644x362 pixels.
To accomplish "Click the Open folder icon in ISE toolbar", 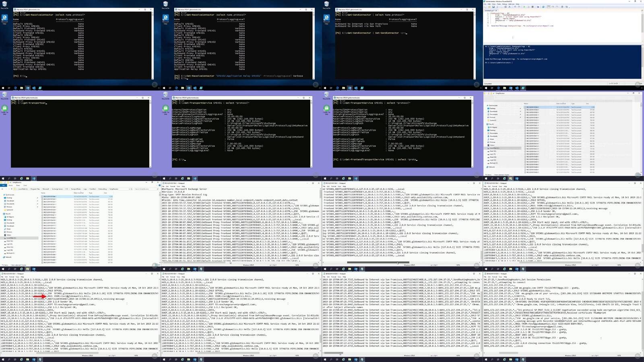I will tap(489, 7).
